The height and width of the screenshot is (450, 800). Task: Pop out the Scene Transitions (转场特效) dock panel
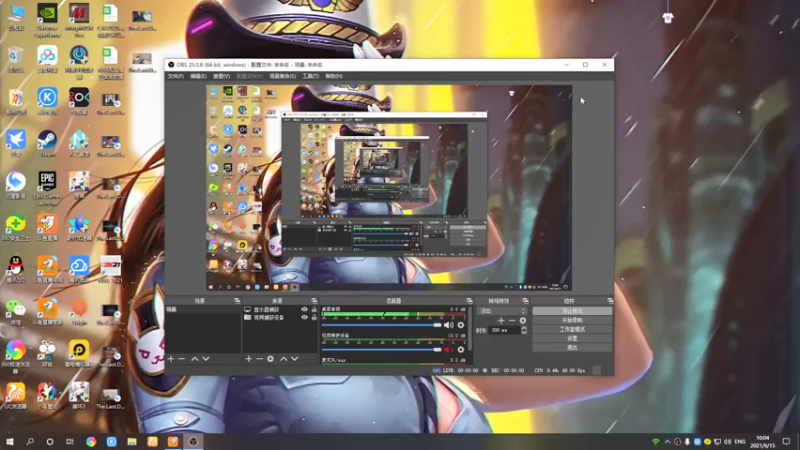(x=526, y=301)
